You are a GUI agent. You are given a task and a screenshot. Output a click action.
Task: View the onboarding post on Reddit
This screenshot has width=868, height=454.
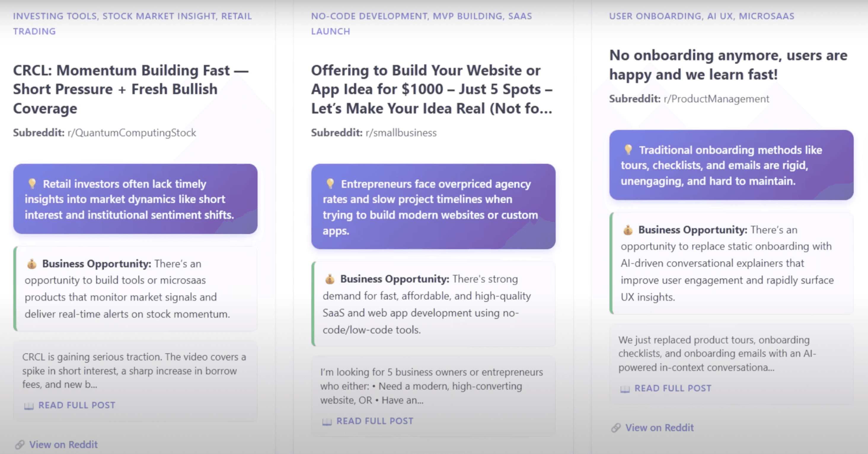659,428
